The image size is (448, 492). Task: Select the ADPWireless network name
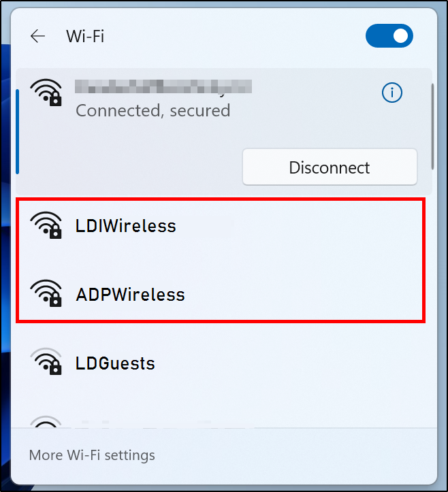click(x=130, y=295)
